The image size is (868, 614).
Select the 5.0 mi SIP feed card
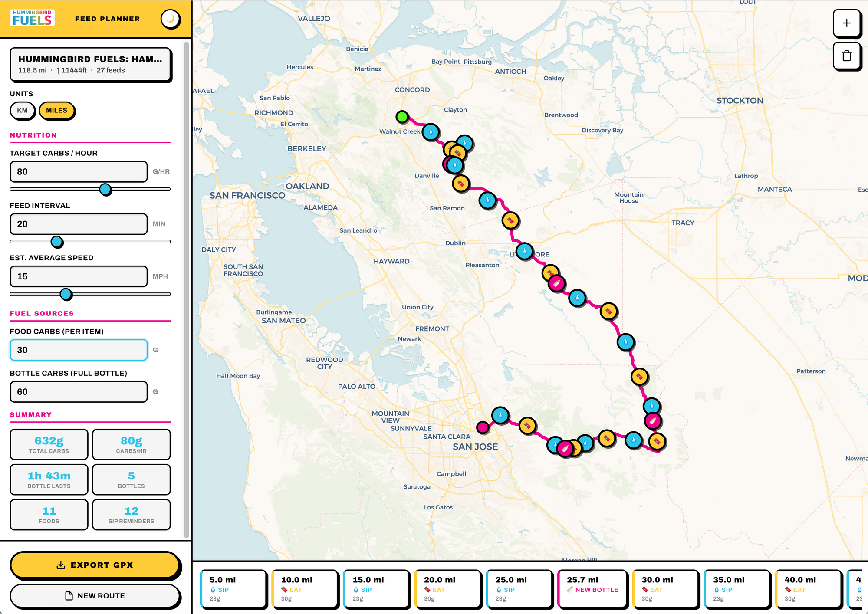coord(233,589)
